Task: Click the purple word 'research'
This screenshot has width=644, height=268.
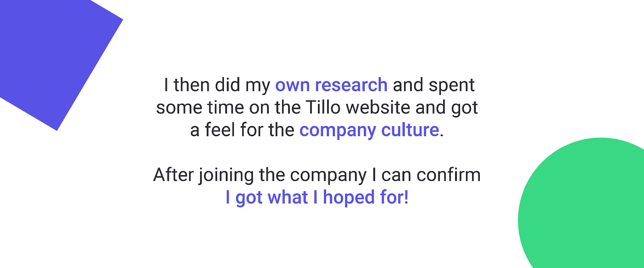Action: [351, 85]
